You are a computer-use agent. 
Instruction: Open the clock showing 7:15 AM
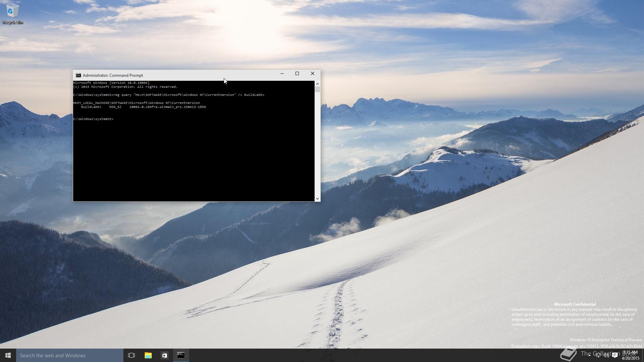pyautogui.click(x=630, y=355)
